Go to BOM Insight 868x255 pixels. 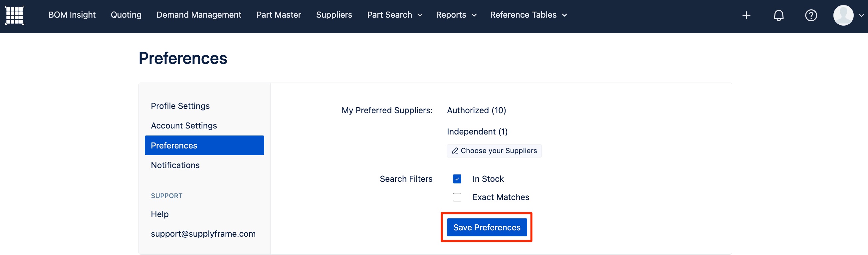point(72,15)
